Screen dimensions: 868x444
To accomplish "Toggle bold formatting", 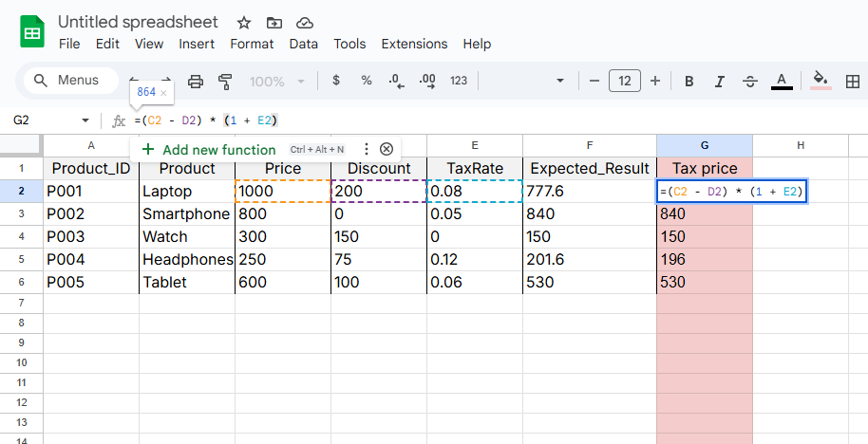I will 689,82.
